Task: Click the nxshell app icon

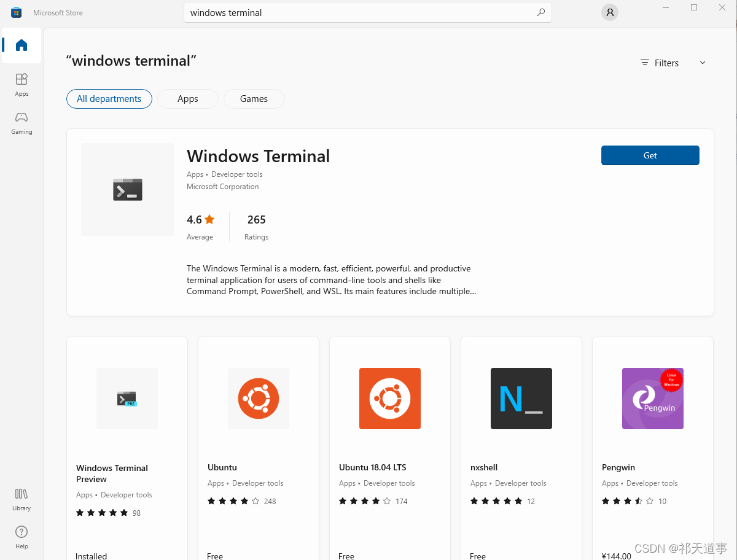Action: point(521,399)
